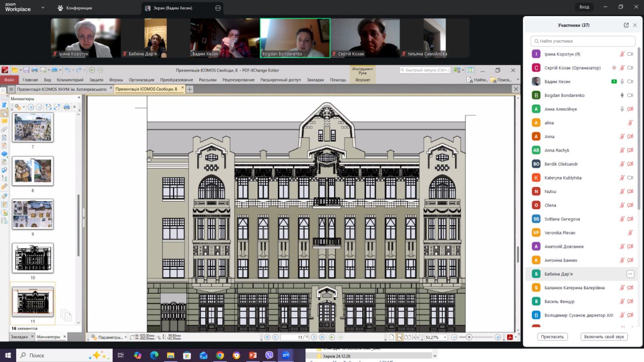Click the Формат tab under Инструмент Рука
The height and width of the screenshot is (362, 644).
[x=362, y=80]
